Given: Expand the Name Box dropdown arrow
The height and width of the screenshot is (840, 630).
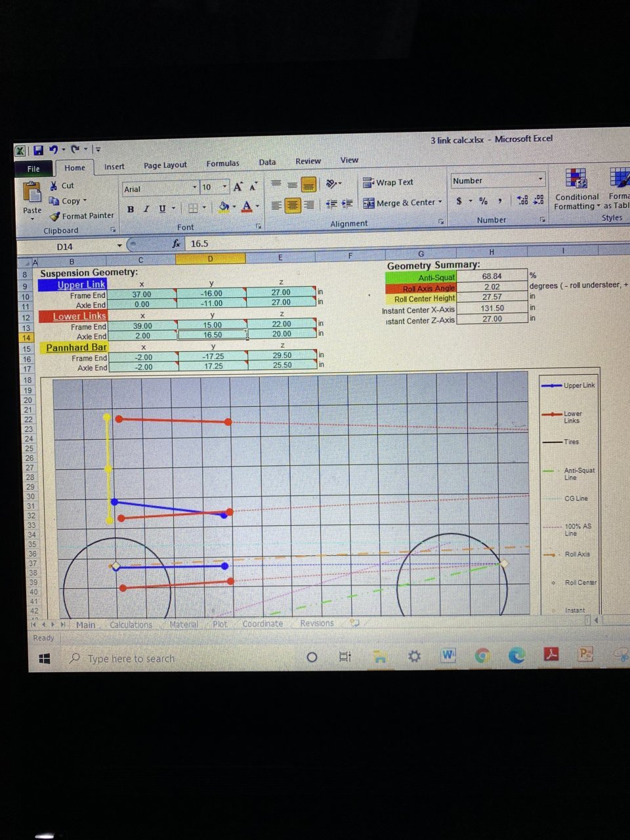Looking at the screenshot, I should 119,245.
